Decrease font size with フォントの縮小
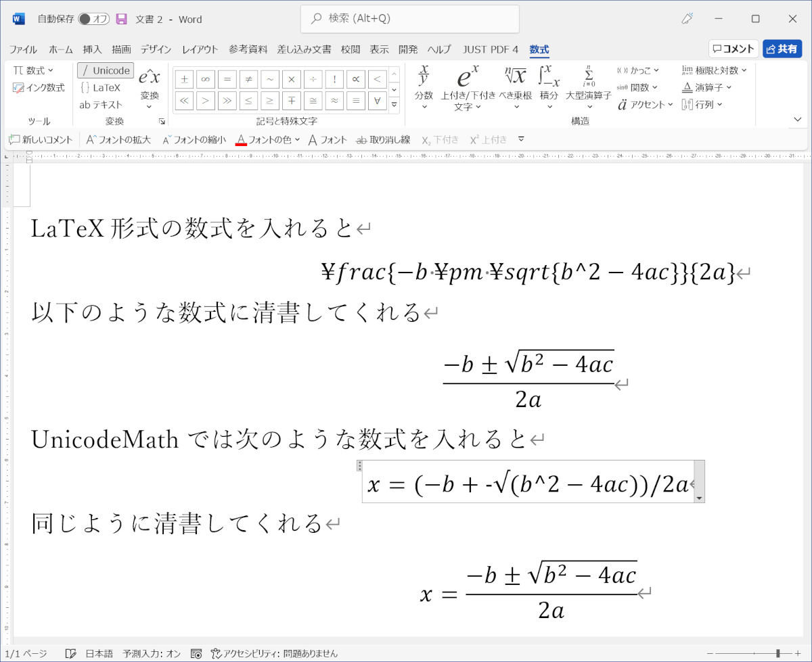812x662 pixels. click(x=194, y=139)
